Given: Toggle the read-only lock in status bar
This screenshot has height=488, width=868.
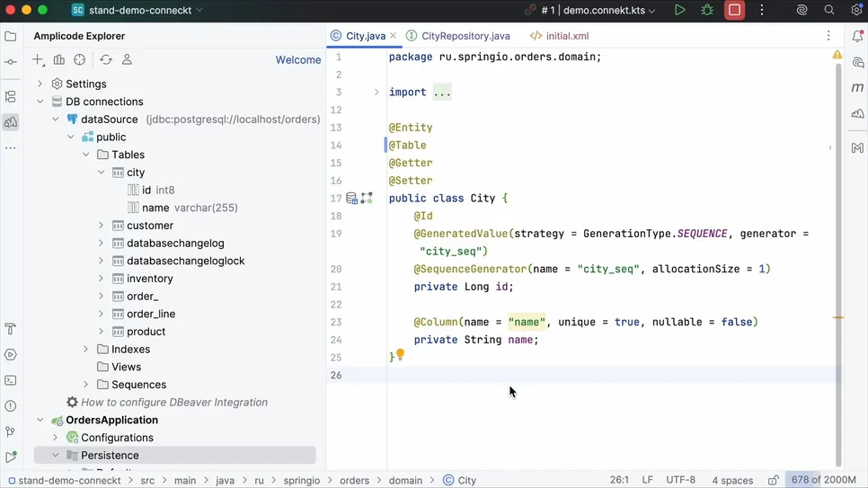Looking at the screenshot, I should click(x=774, y=480).
